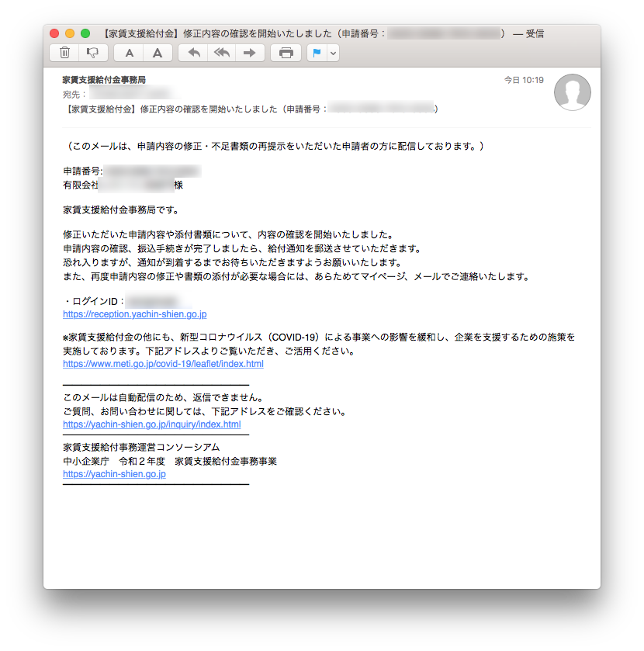
Task: Zoom the window with green button
Action: 85,33
